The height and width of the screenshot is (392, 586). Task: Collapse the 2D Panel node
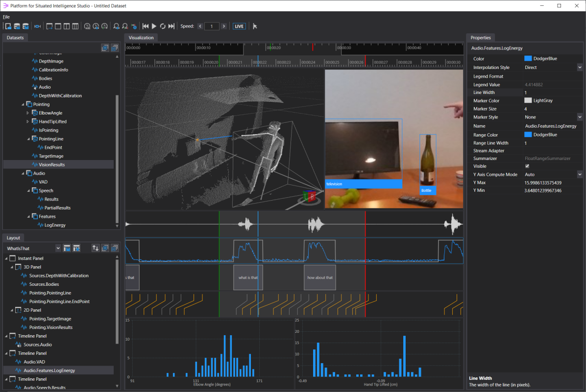pos(12,310)
